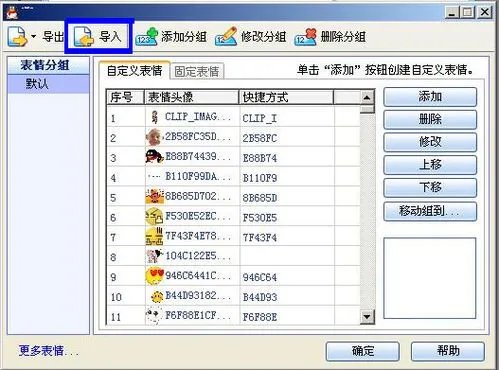Click the 移动组到... button

430,211
